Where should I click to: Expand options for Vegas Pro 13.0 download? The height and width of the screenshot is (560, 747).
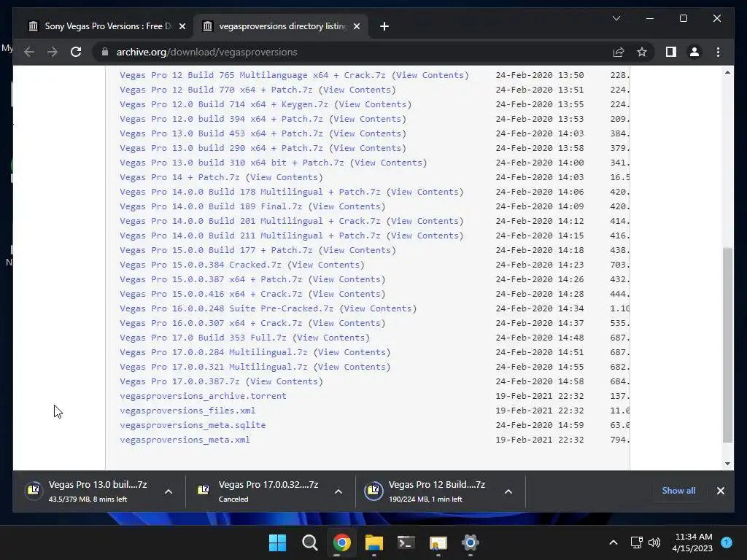pyautogui.click(x=169, y=491)
